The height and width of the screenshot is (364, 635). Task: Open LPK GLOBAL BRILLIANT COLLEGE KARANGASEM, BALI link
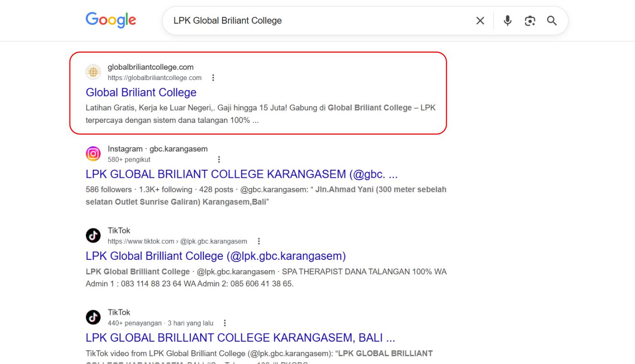point(240,338)
